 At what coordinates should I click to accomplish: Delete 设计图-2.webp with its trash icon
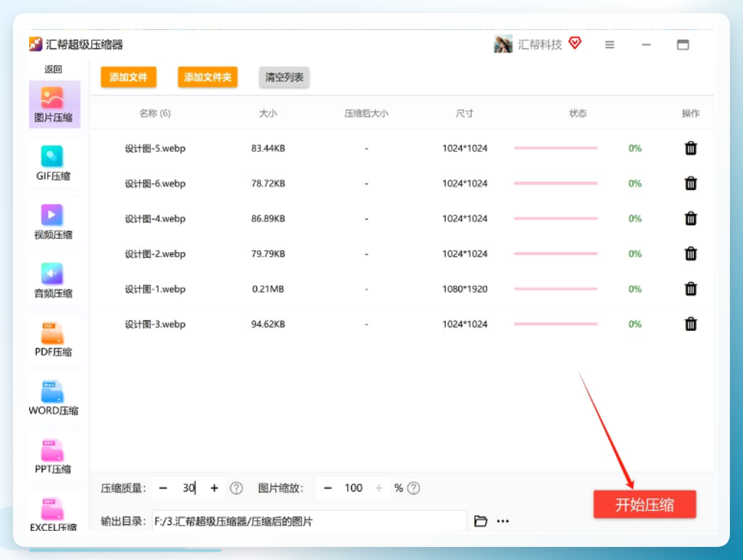pos(690,254)
